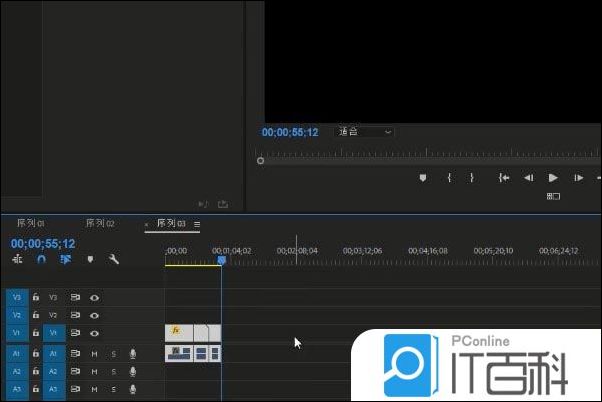This screenshot has width=602, height=402.
Task: Toggle nest sequence insert mode icon
Action: point(17,260)
